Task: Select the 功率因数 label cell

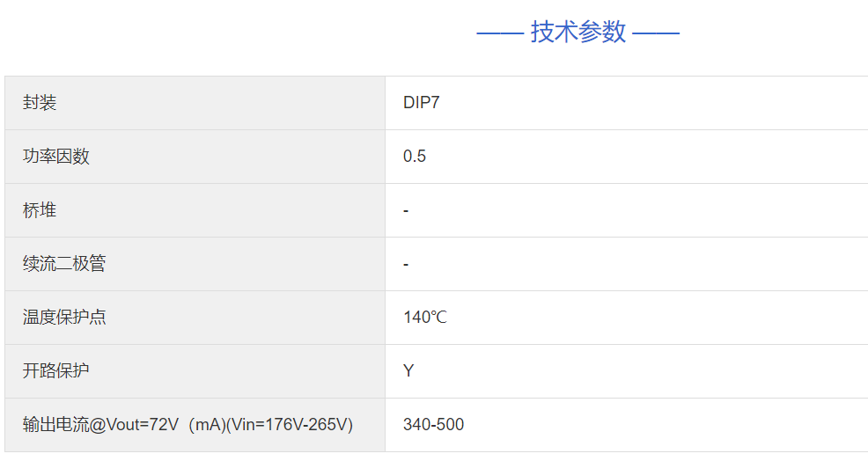Action: tap(56, 157)
